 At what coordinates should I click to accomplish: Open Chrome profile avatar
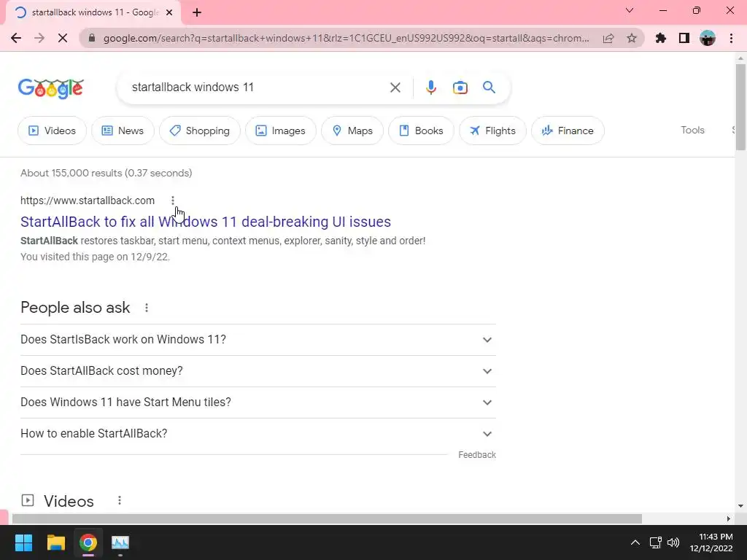coord(708,38)
